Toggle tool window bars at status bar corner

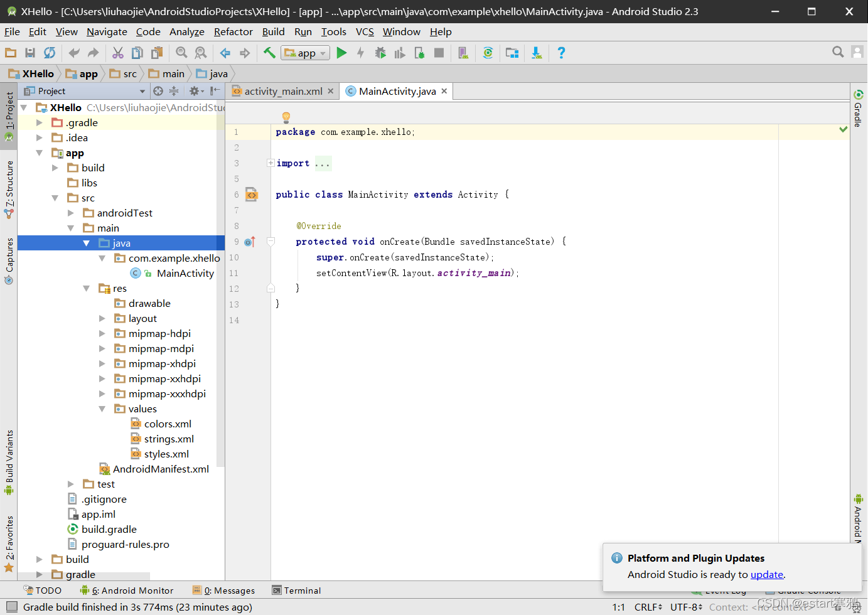point(11,607)
